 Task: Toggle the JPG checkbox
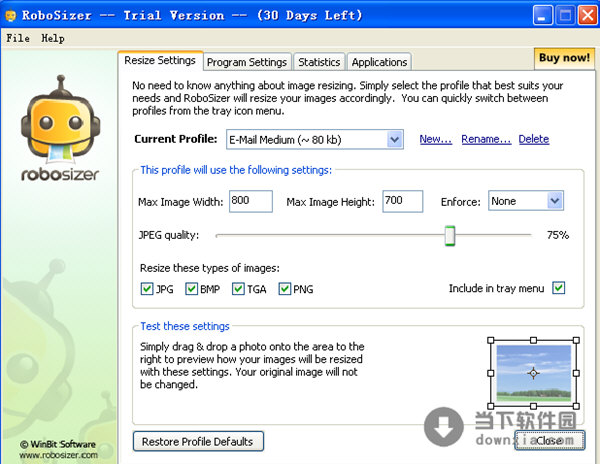click(x=147, y=289)
